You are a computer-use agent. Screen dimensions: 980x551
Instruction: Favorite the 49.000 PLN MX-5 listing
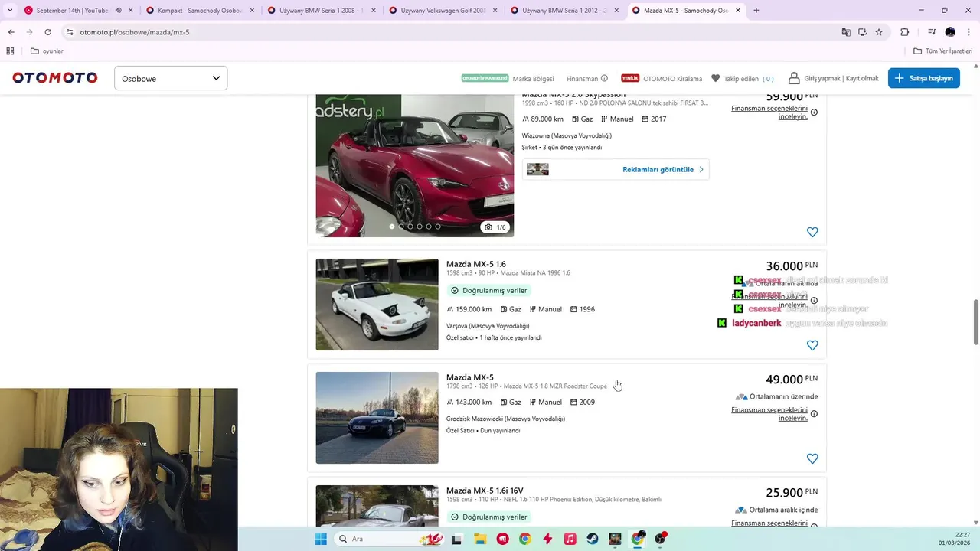(812, 458)
